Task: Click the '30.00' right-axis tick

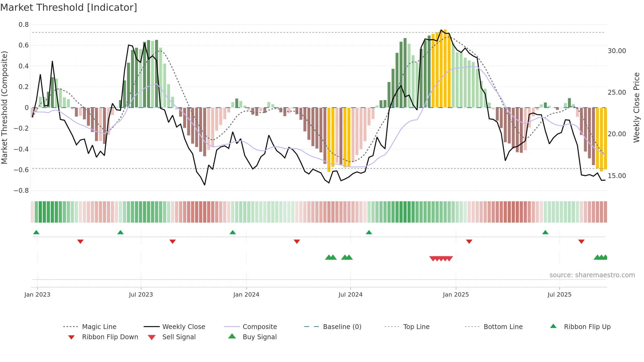Action: pos(617,51)
